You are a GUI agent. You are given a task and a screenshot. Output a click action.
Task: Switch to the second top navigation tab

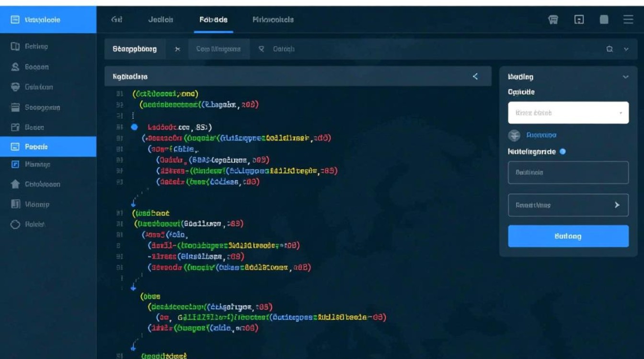[x=161, y=20]
